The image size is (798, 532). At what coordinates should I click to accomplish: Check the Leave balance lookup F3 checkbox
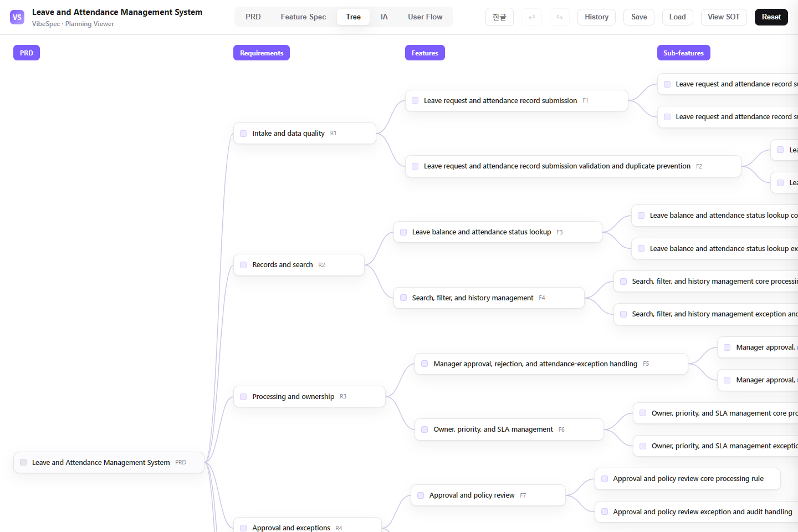403,232
